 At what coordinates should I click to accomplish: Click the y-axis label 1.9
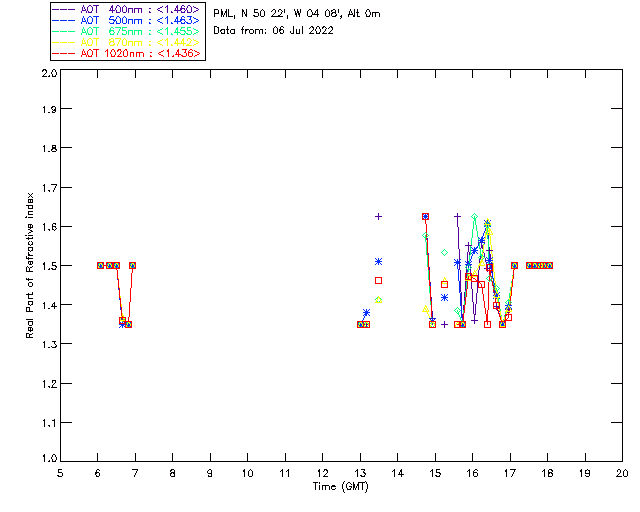point(49,109)
